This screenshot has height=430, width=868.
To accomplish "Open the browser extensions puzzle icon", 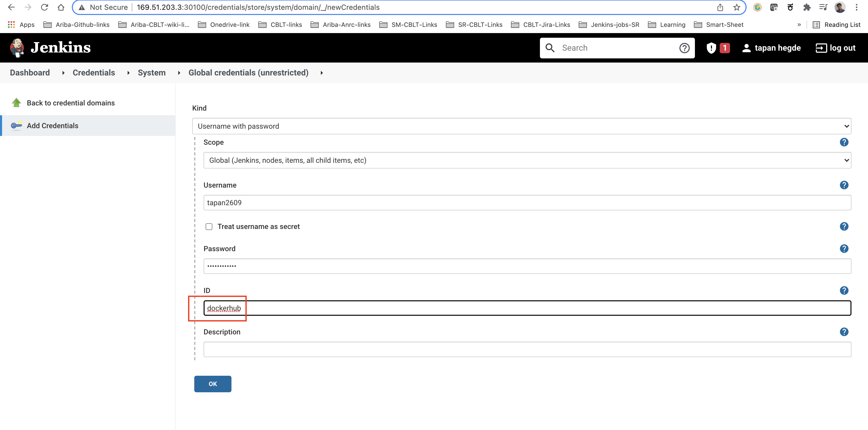I will [807, 7].
